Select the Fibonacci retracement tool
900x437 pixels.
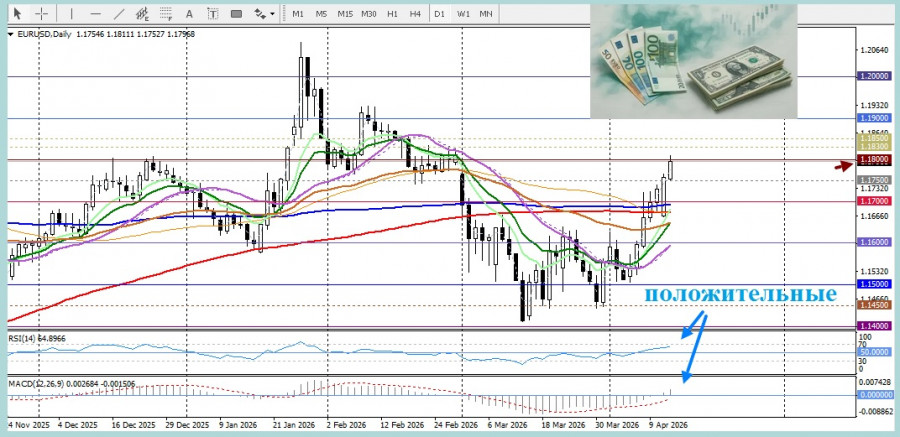[166, 14]
